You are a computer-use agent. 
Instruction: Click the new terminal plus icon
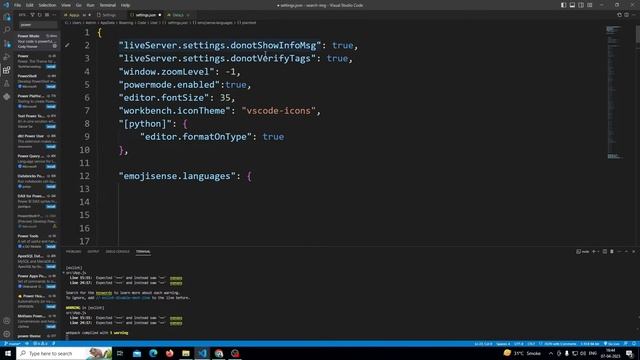click(594, 251)
